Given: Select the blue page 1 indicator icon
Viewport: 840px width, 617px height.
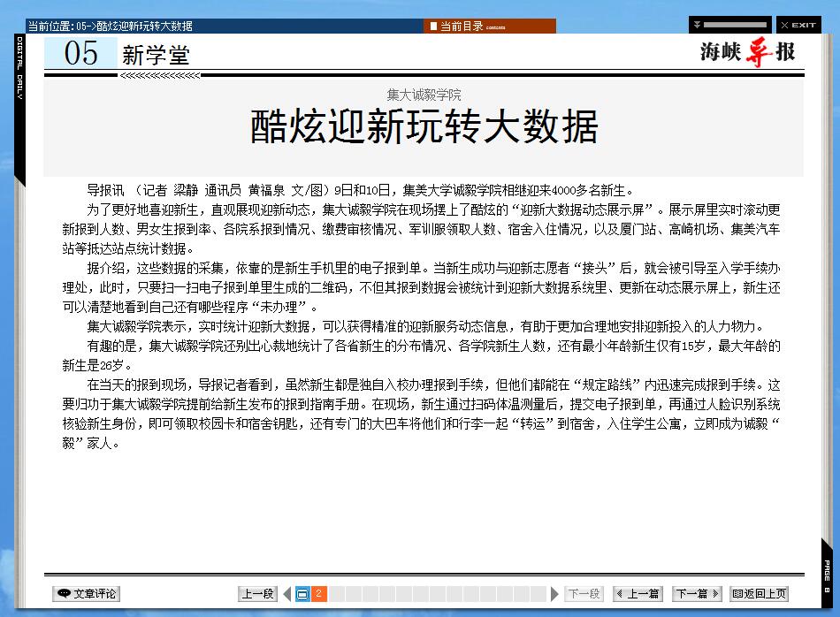Looking at the screenshot, I should (x=302, y=594).
